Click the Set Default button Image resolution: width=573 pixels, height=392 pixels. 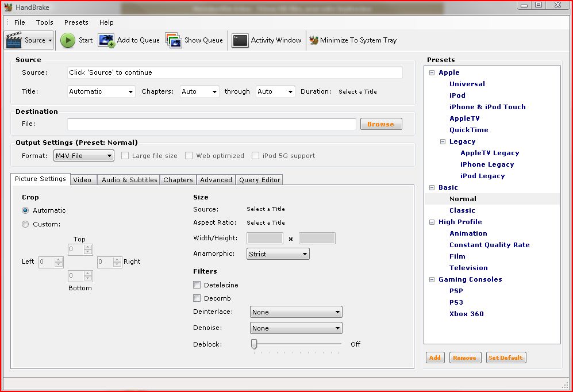(506, 358)
